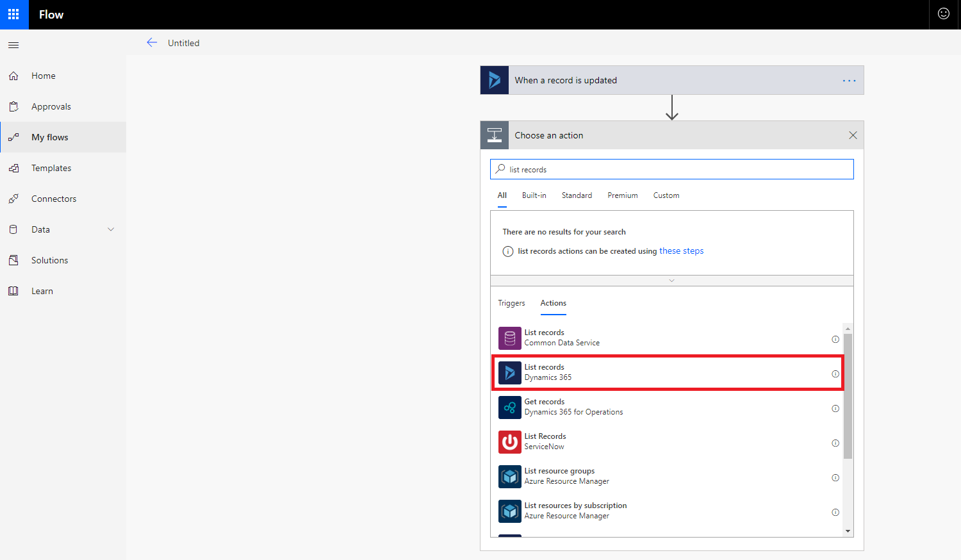This screenshot has height=560, width=961.
Task: Open Connectors in the sidebar
Action: pos(63,199)
